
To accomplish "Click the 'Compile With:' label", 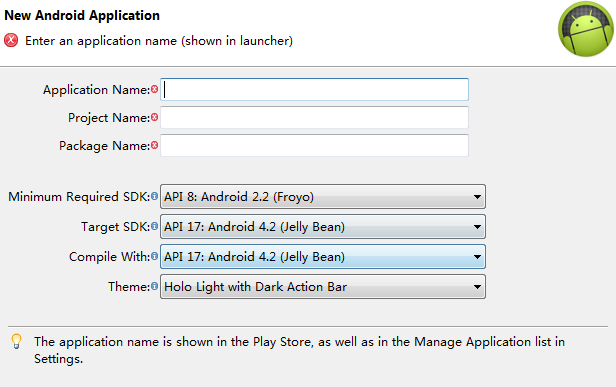I will point(109,257).
